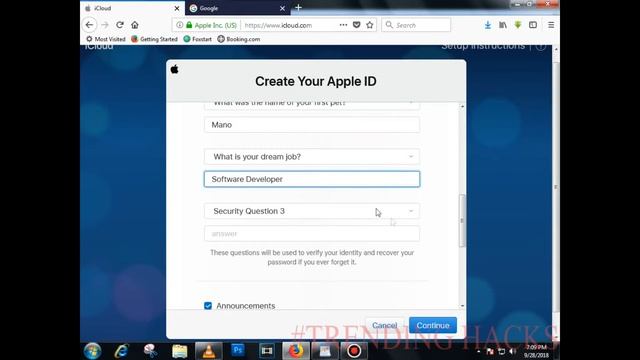Open a new tab with plus button
This screenshot has height=360, width=640.
tap(298, 8)
